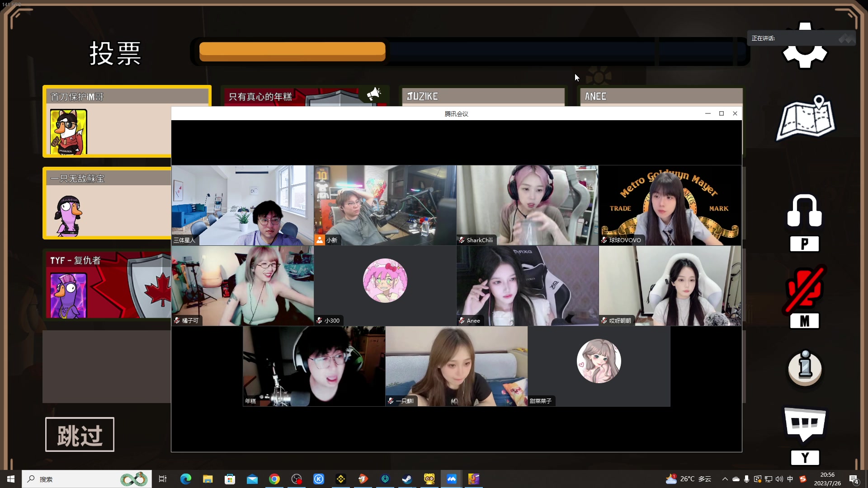
Task: Minimize the 腾讯会议 window
Action: (x=708, y=113)
